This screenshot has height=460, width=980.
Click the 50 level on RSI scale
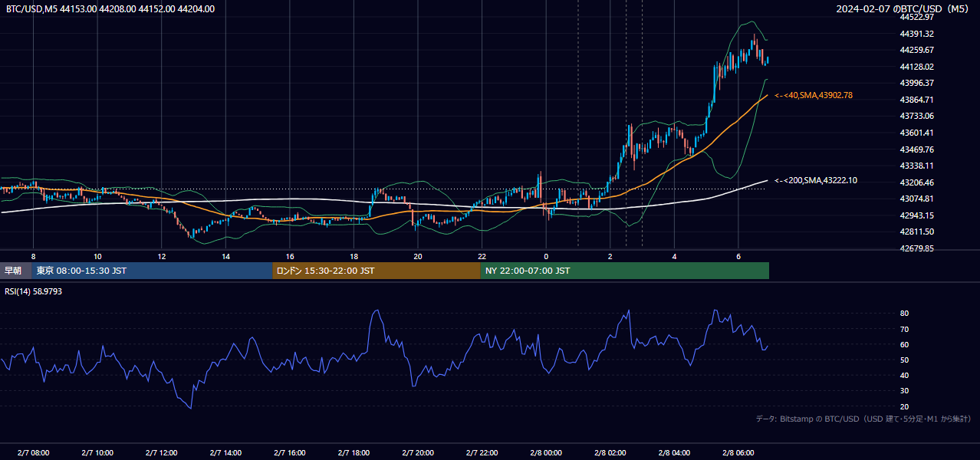click(x=905, y=360)
